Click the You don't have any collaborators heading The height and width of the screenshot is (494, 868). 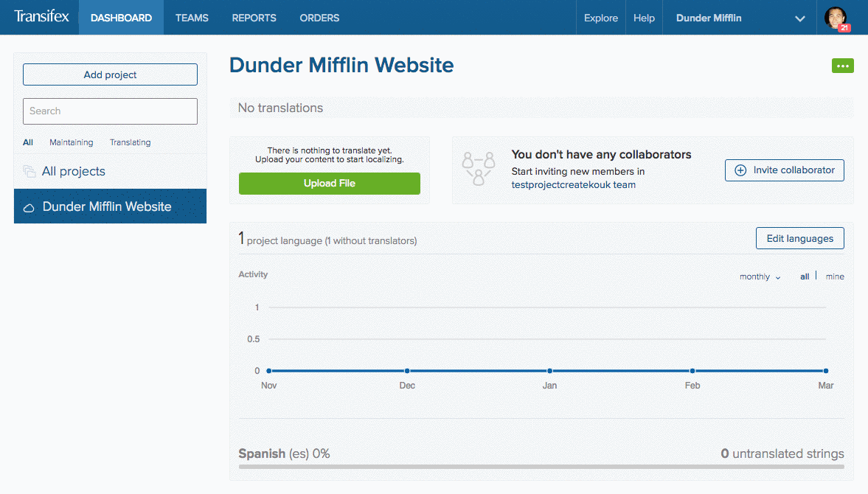[601, 155]
